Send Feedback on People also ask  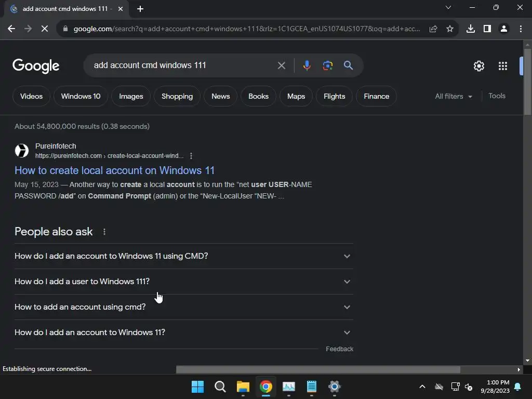(339, 349)
